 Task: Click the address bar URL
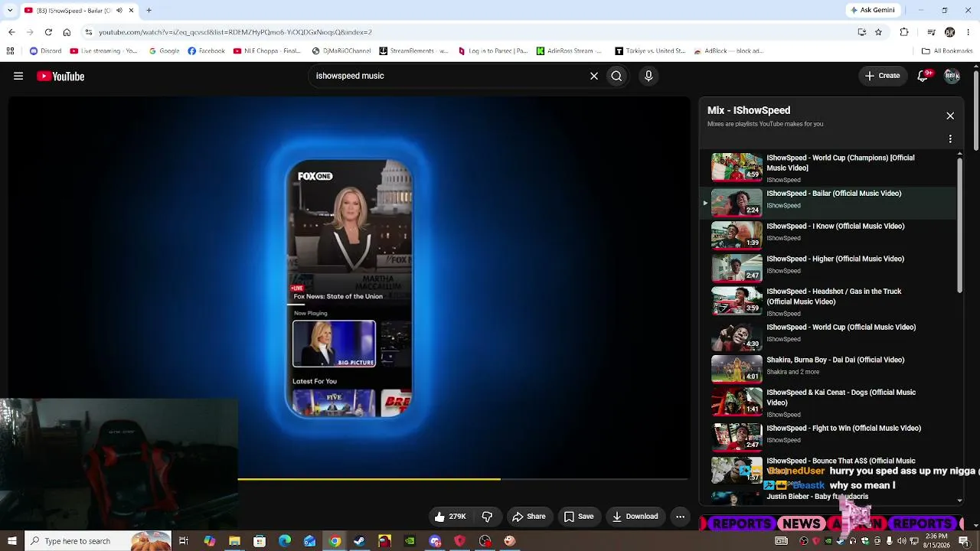pos(235,32)
